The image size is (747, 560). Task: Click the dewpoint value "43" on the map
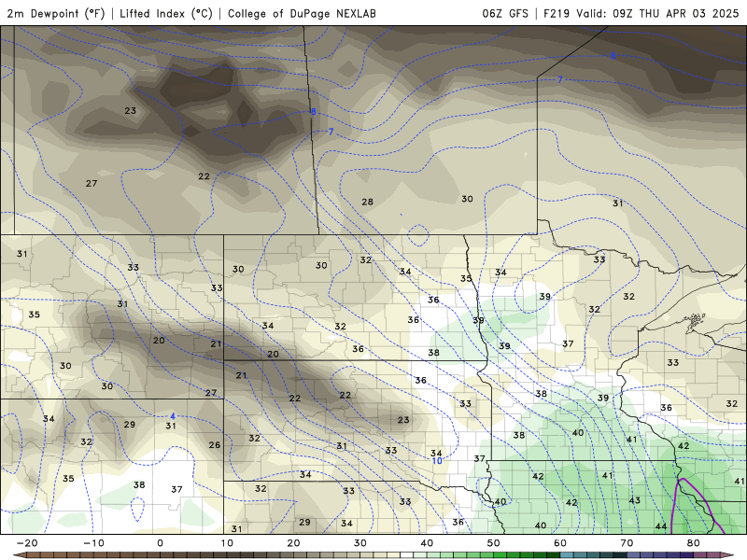634,500
